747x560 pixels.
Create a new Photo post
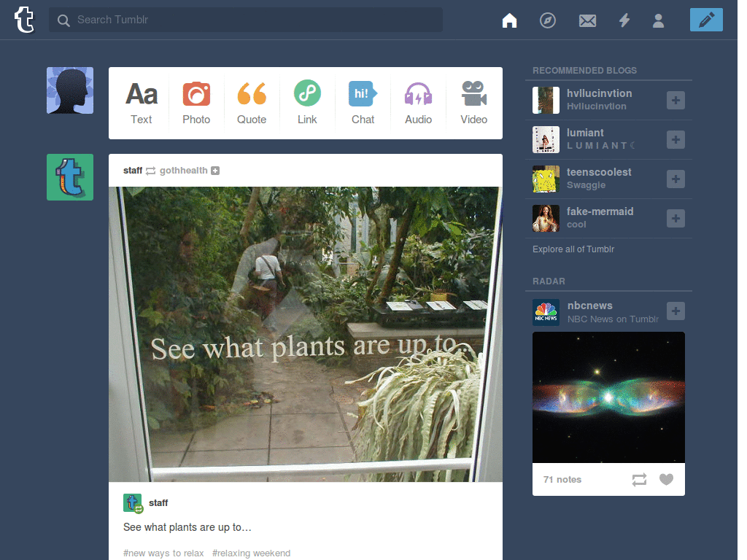(196, 103)
